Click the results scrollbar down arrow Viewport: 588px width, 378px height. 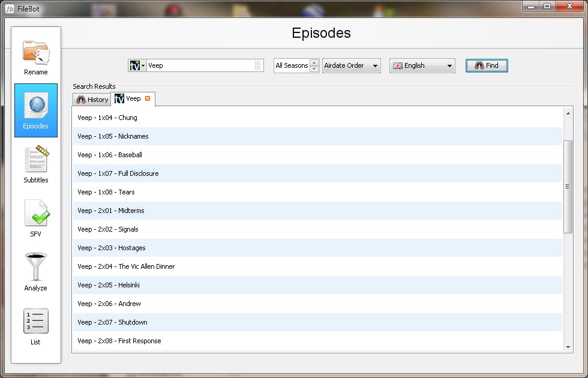[x=568, y=347]
